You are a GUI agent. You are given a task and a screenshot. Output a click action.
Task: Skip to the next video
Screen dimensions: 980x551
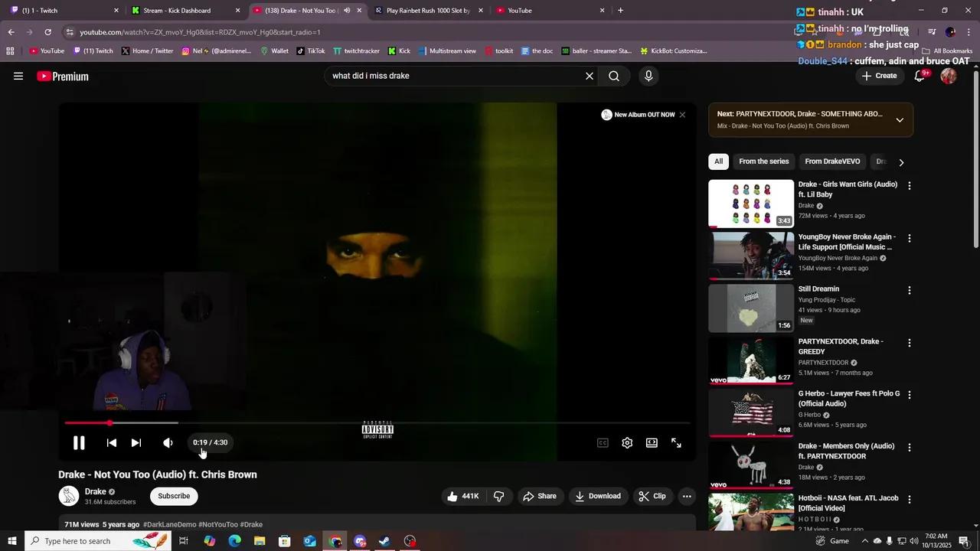(136, 443)
